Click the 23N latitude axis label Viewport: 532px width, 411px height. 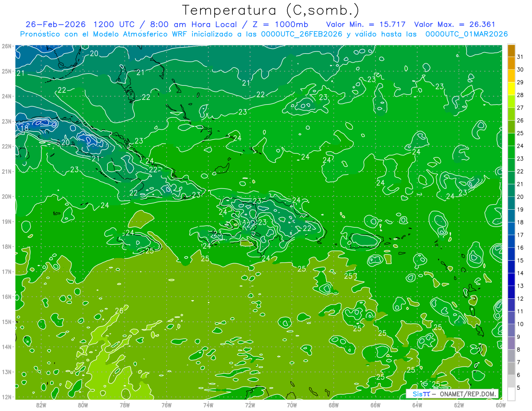[x=6, y=121]
